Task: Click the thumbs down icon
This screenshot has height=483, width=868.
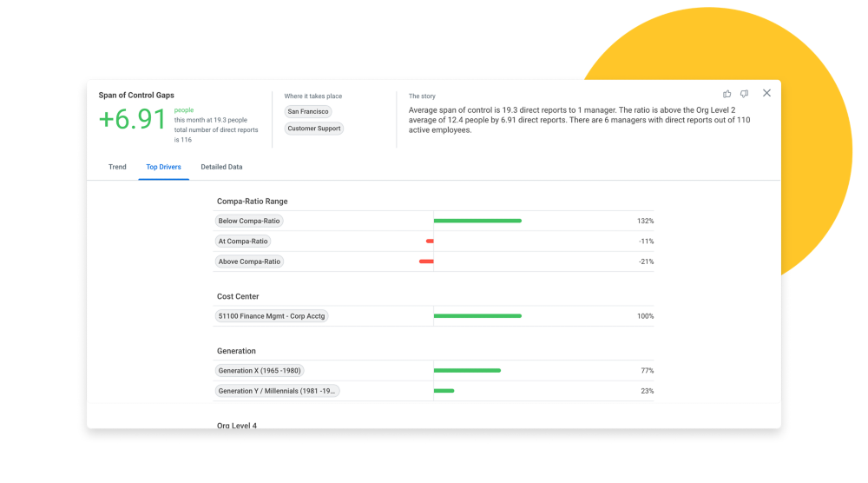Action: 744,94
